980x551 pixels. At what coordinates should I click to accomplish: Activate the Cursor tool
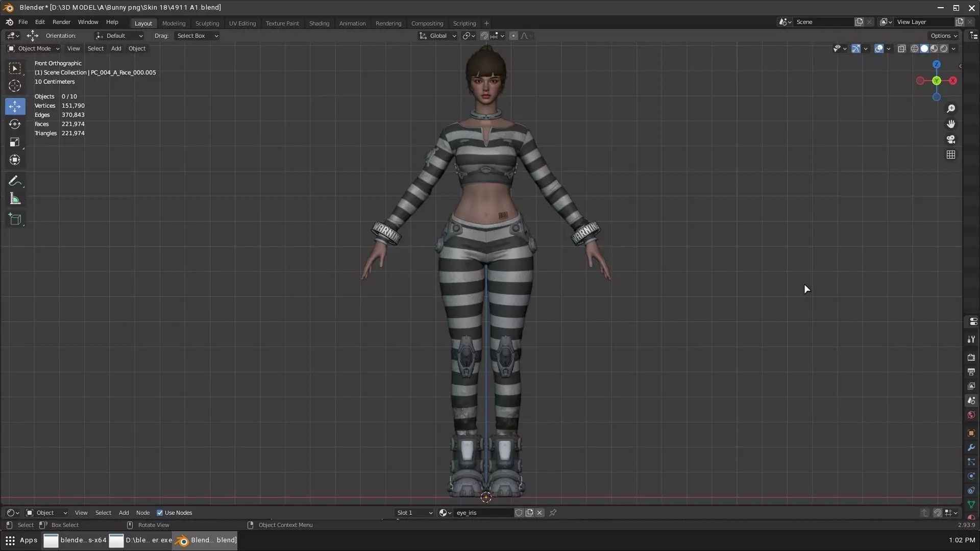tap(15, 86)
